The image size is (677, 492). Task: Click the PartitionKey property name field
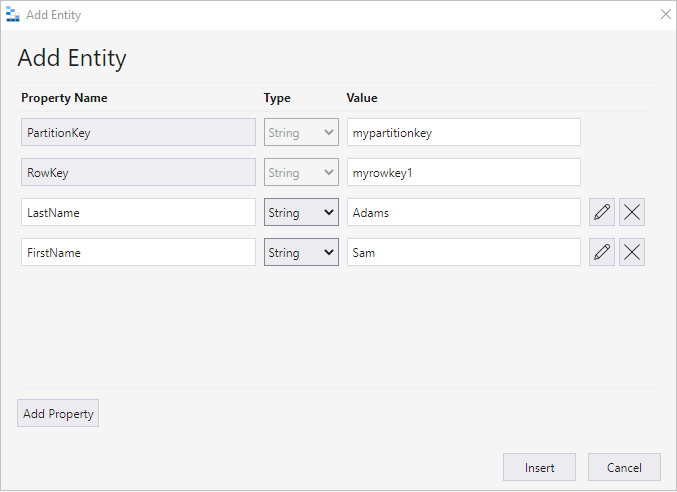(x=138, y=132)
